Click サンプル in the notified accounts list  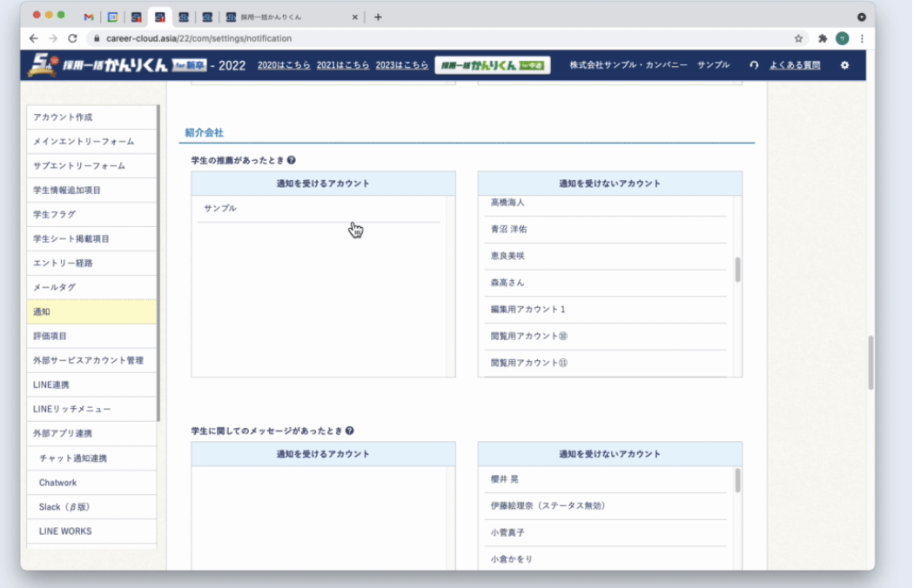pyautogui.click(x=220, y=209)
